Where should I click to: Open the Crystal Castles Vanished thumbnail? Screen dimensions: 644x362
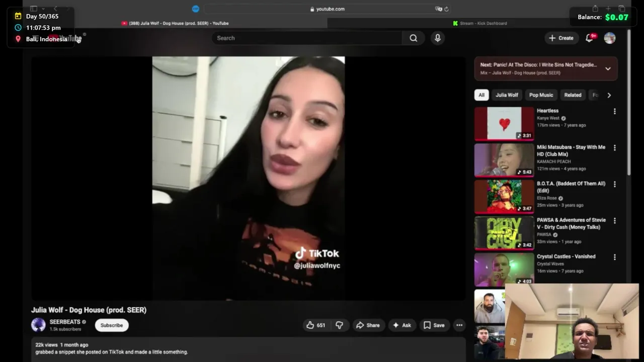click(504, 269)
